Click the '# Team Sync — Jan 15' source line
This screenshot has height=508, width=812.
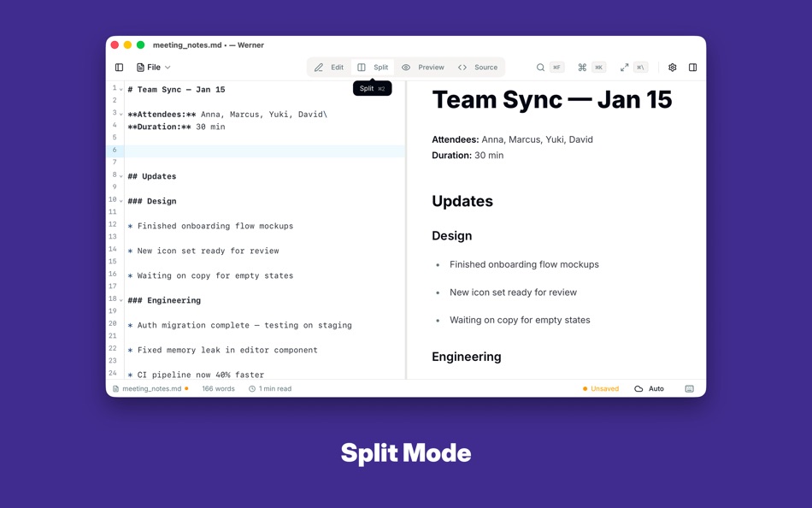177,90
